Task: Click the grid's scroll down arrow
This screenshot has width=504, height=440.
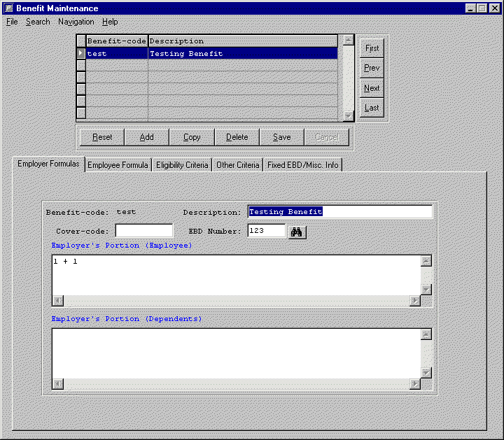Action: (348, 116)
